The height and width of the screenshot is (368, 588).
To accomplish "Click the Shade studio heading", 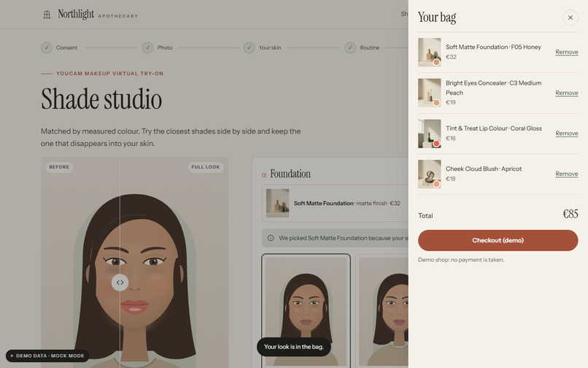I will (101, 99).
